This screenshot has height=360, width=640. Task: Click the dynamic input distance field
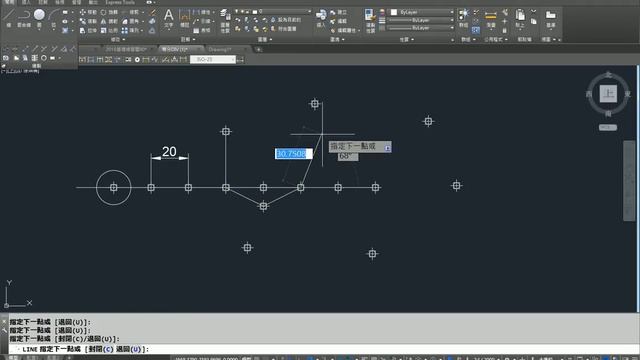coord(293,154)
